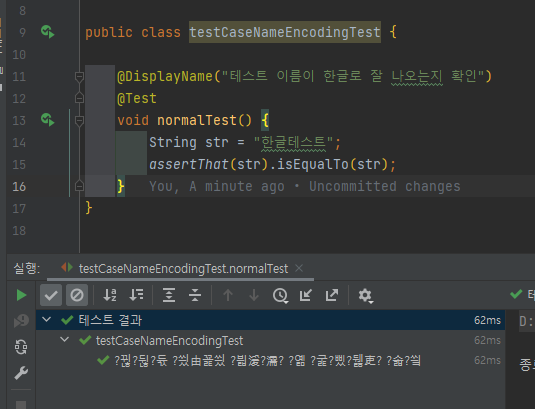Toggle auto-test rerun icon
535x409 pixels.
(x=21, y=347)
